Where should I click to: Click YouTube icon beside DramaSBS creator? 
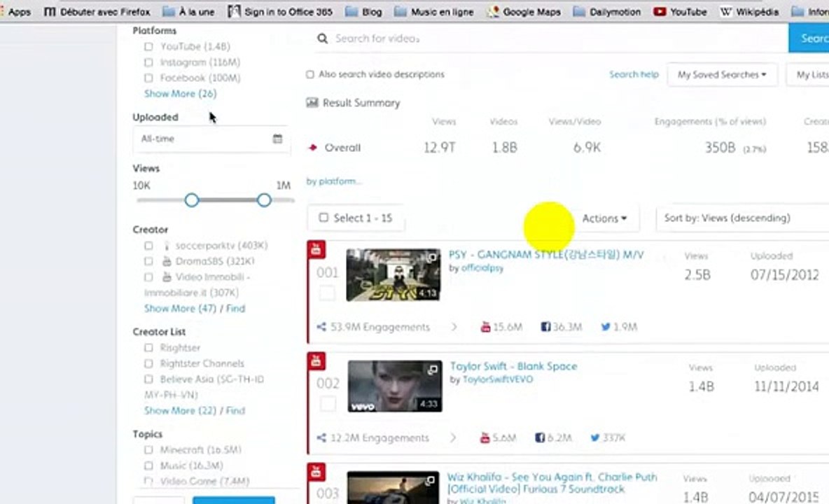167,262
